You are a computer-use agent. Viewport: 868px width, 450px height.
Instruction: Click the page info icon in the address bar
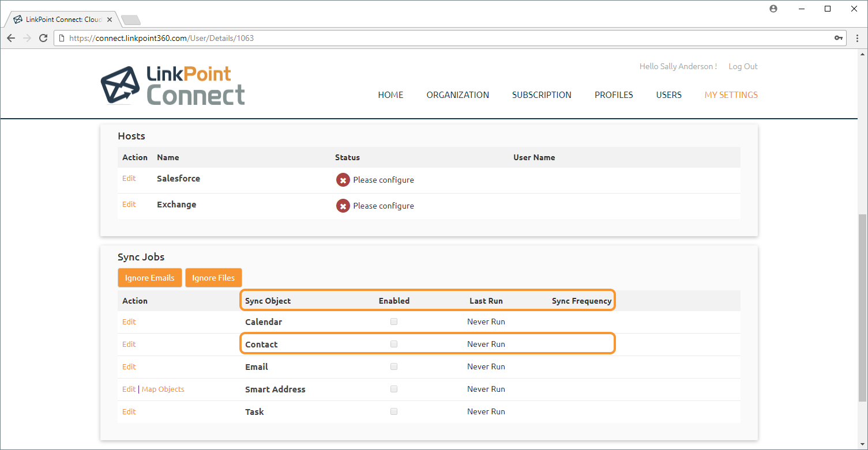pos(62,38)
